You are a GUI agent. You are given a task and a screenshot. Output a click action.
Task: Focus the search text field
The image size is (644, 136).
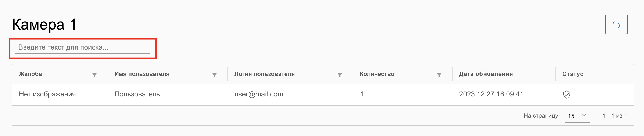pyautogui.click(x=82, y=48)
